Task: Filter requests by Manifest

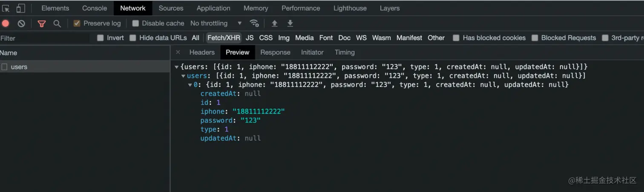Action: [x=409, y=38]
